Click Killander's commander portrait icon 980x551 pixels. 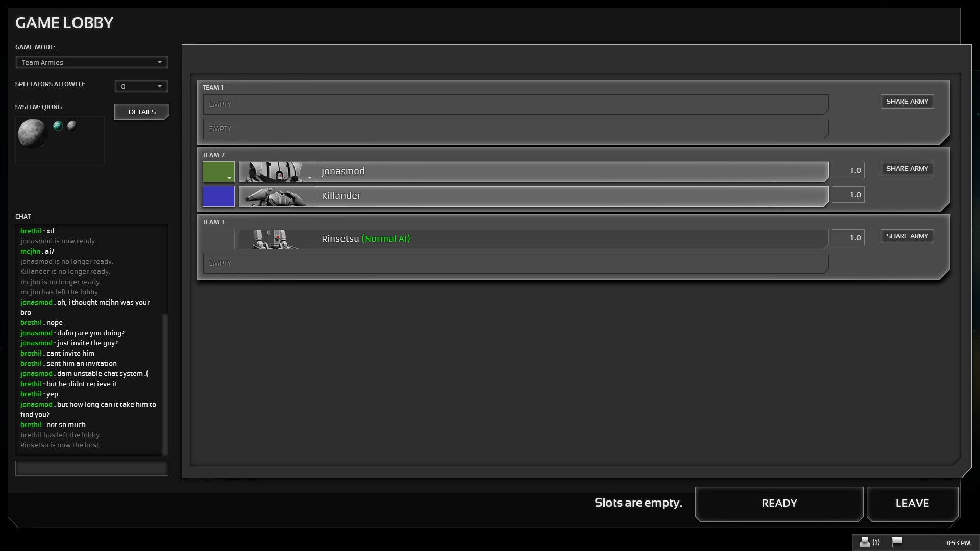tap(276, 196)
